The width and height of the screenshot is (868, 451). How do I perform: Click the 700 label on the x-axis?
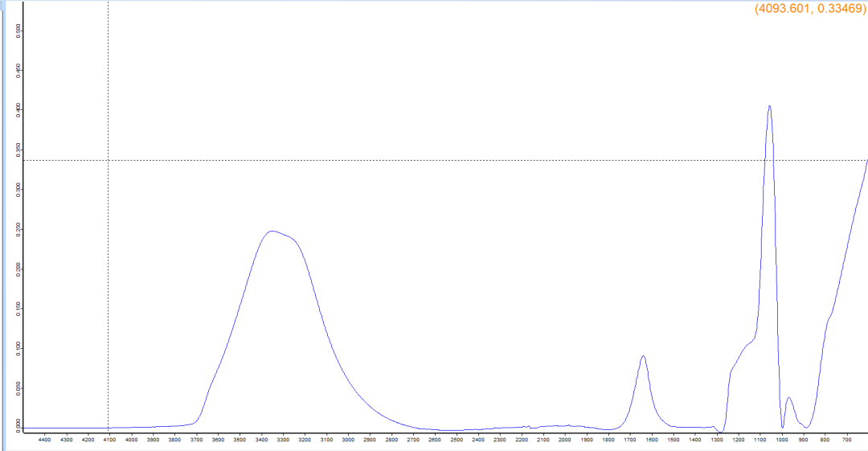pos(846,440)
